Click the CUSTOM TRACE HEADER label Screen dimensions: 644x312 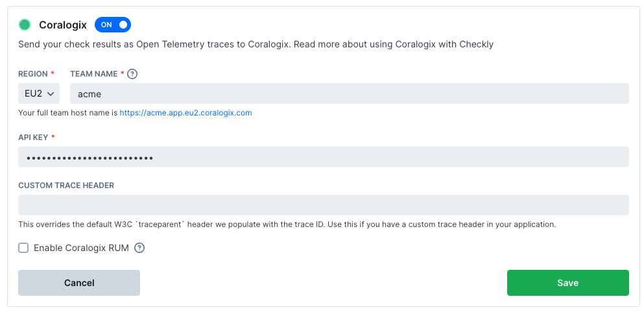(66, 186)
